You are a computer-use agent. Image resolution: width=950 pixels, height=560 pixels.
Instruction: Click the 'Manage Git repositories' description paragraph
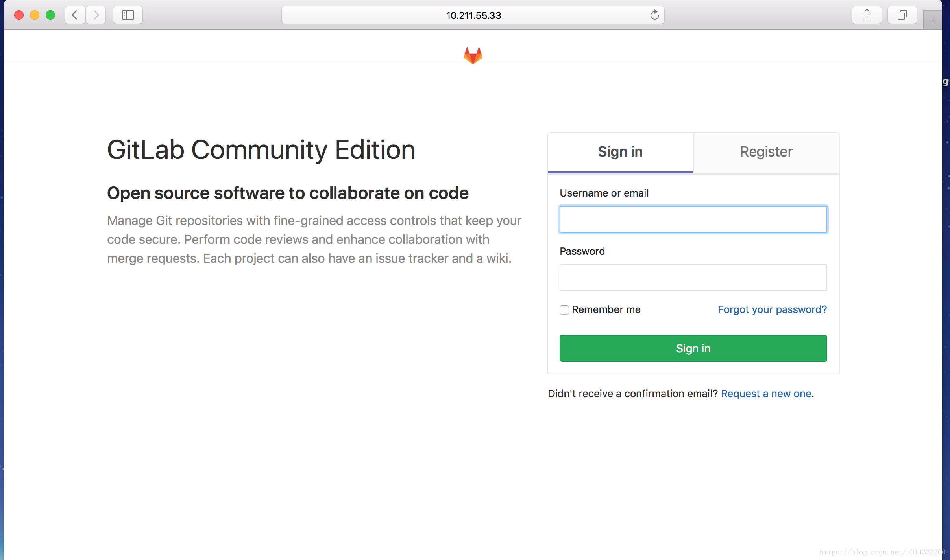point(314,239)
